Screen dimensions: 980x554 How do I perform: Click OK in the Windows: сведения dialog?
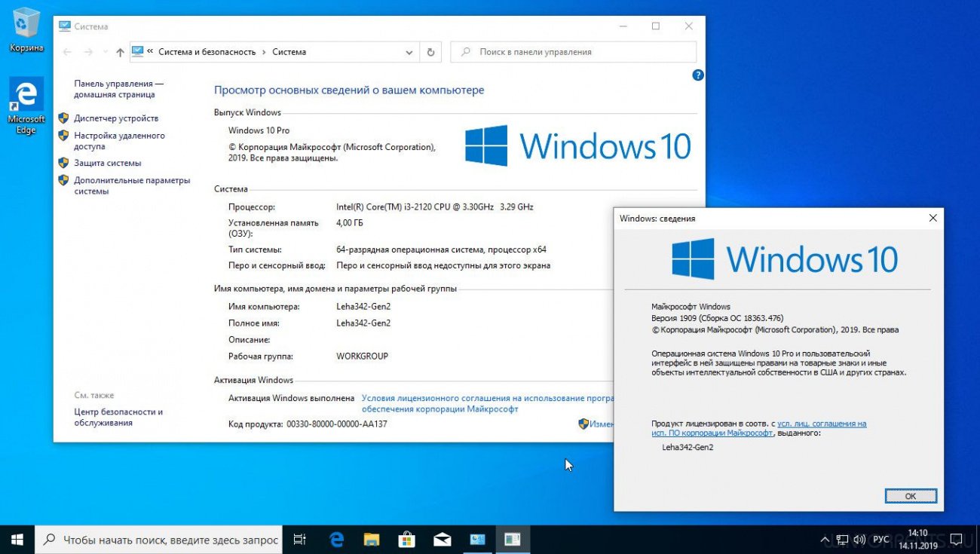(x=910, y=496)
